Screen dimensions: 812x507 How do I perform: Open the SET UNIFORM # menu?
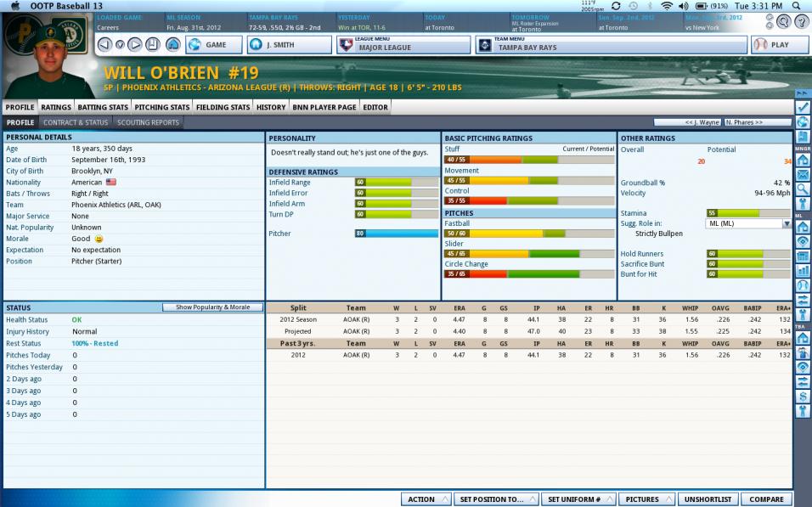579,499
